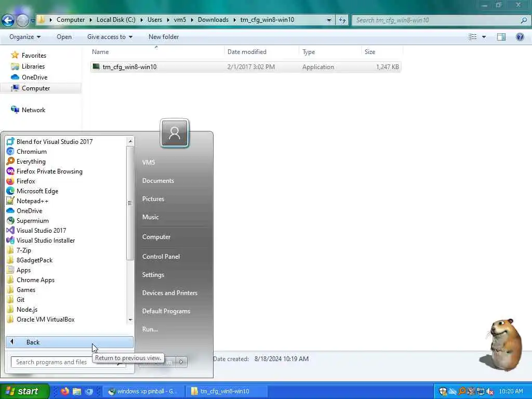Select Network in navigation pane
Screen dimensions: 532x399
click(x=33, y=110)
